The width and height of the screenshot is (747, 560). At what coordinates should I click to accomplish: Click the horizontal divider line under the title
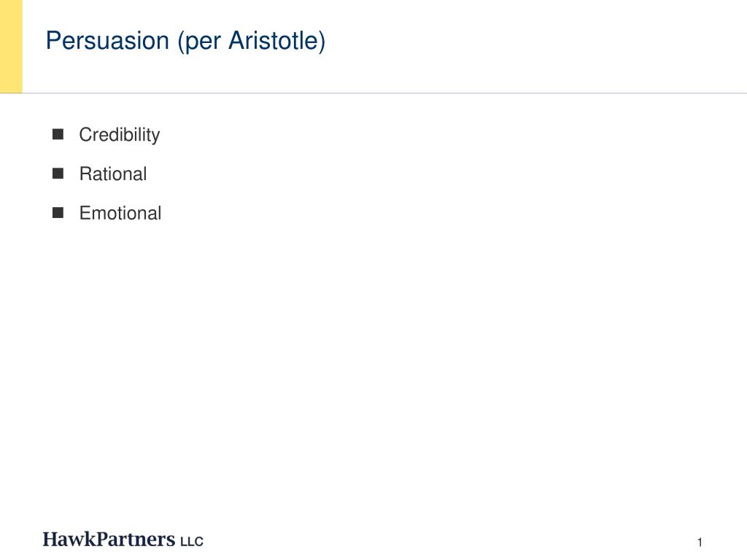373,93
